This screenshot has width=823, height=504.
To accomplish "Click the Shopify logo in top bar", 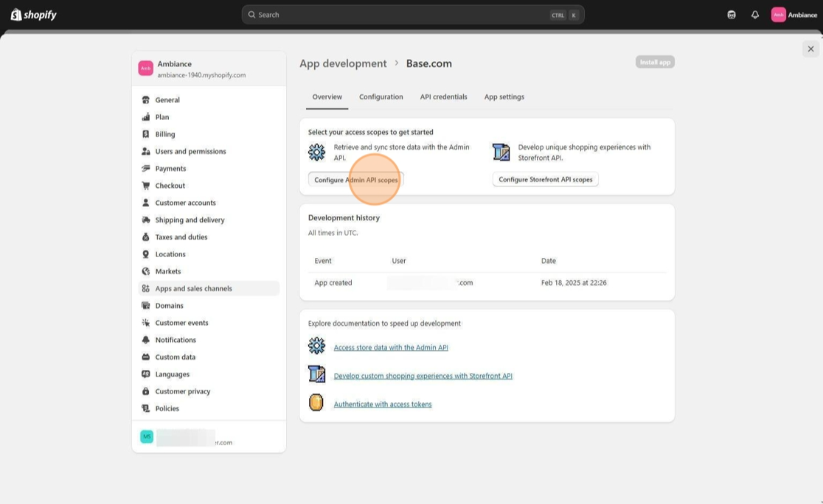I will (34, 15).
